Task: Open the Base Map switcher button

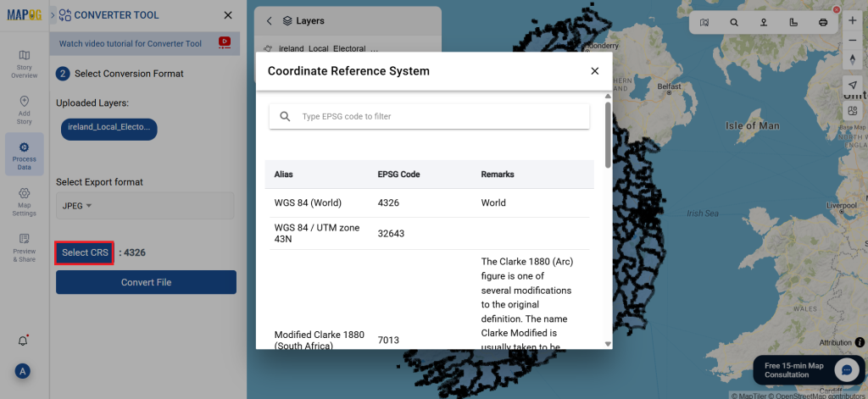Action: [853, 111]
